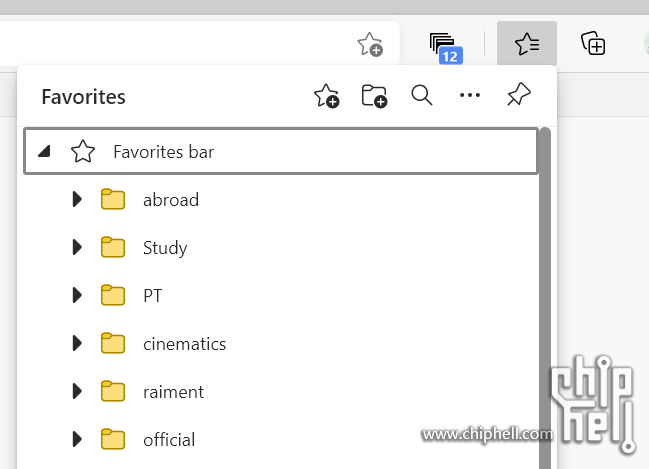Add this page to favorites from the address bar star
This screenshot has height=469, width=649.
[370, 44]
